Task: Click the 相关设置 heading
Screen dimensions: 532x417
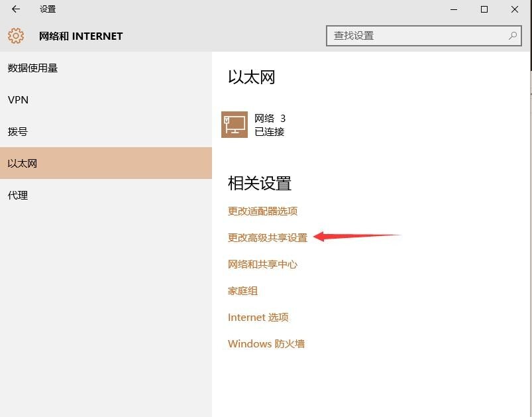Action: pyautogui.click(x=260, y=183)
